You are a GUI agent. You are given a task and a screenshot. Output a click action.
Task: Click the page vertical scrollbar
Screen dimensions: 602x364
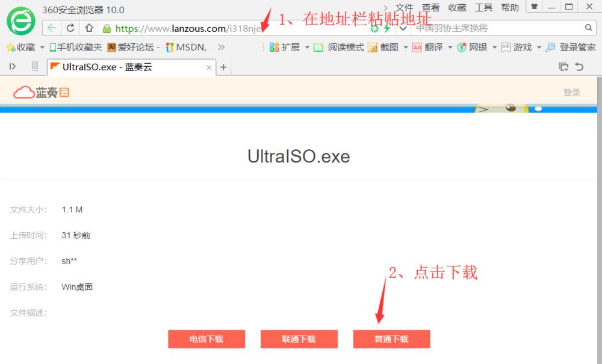coord(600,220)
